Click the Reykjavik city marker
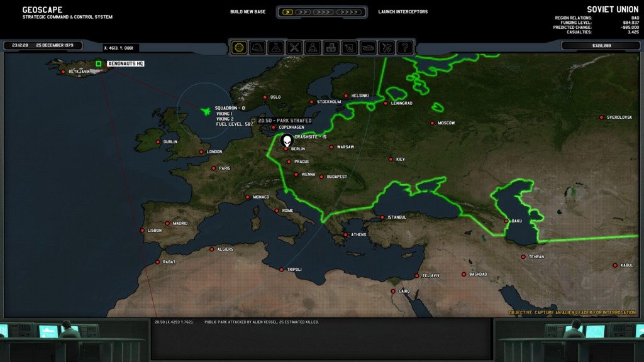This screenshot has height=362, width=644. coord(63,72)
